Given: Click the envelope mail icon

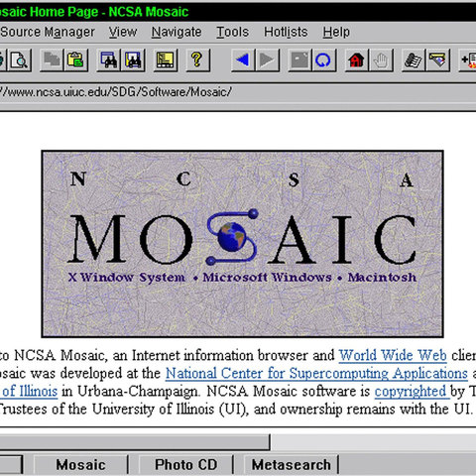Looking at the screenshot, I should click(x=437, y=60).
